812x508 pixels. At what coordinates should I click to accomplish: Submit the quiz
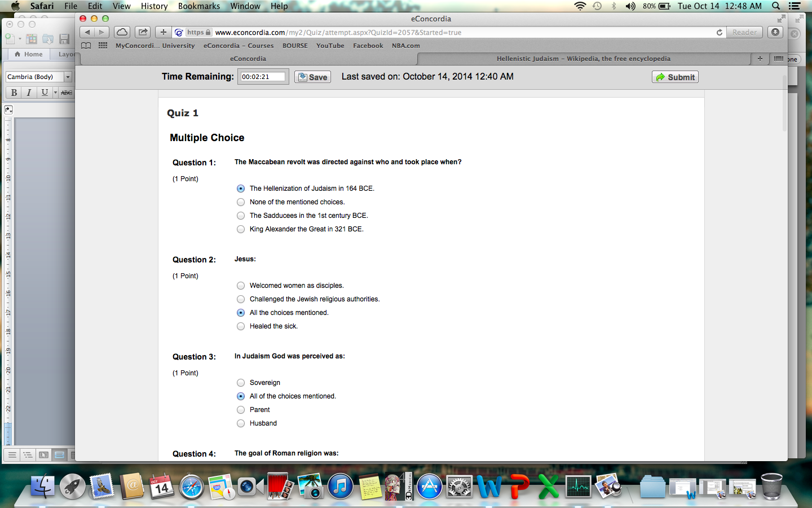(x=675, y=77)
